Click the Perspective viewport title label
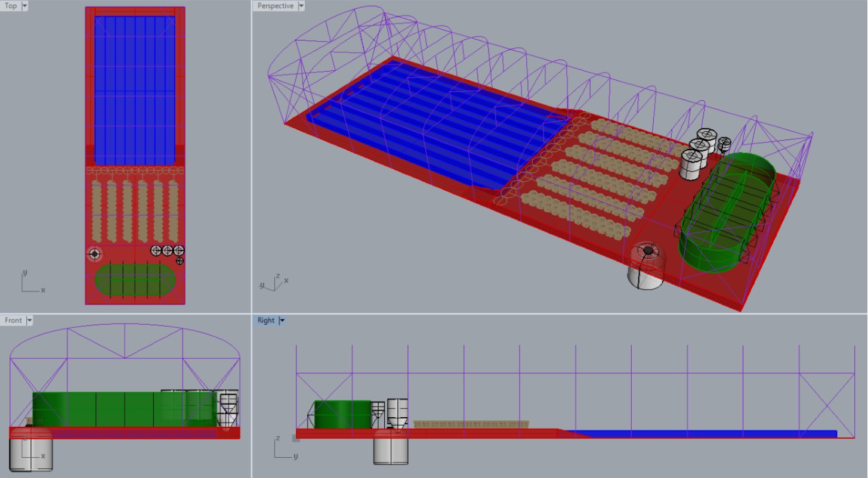Image resolution: width=868 pixels, height=478 pixels. click(x=275, y=6)
